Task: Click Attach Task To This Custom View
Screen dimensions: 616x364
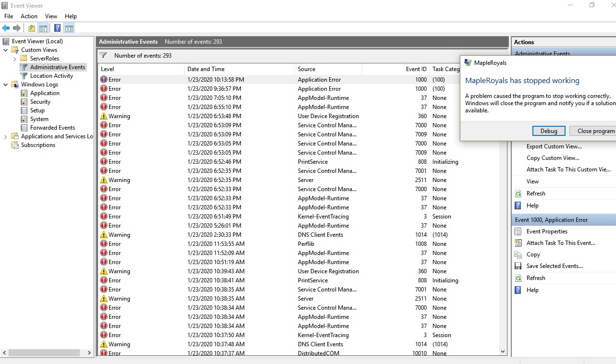Action: [x=568, y=170]
